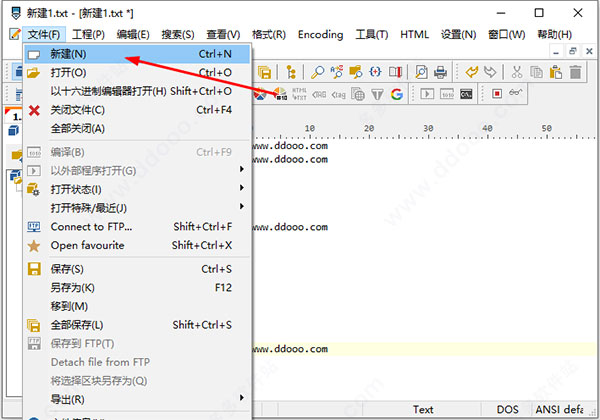This screenshot has width=600, height=420.
Task: Click the Print printer icon
Action: click(x=440, y=72)
